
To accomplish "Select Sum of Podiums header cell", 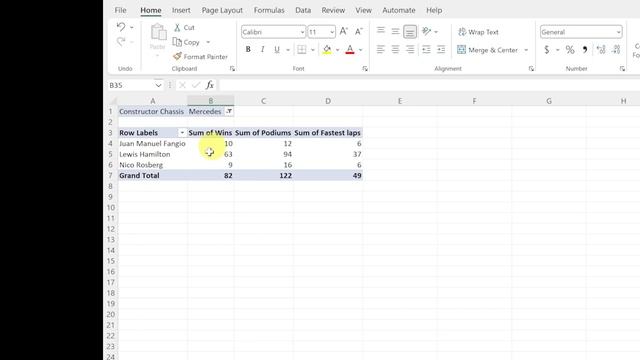I will [x=263, y=133].
